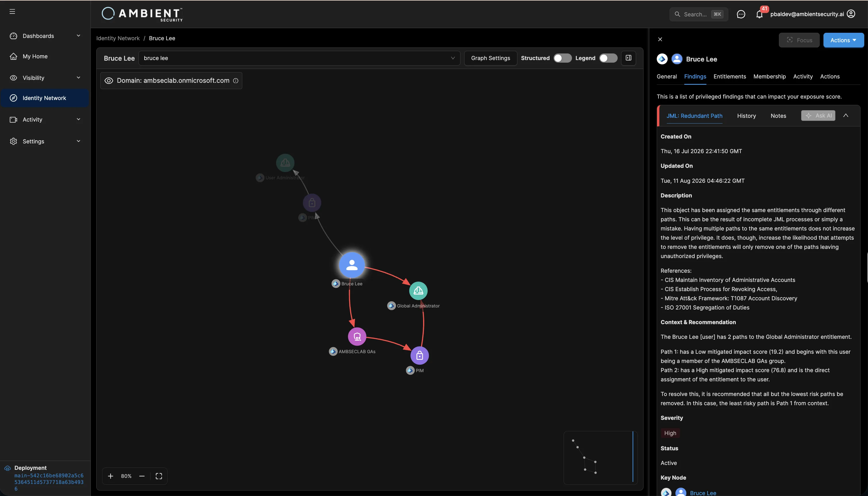Toggle the side panel layout icon
Screen dimensions: 868x496
coord(629,58)
